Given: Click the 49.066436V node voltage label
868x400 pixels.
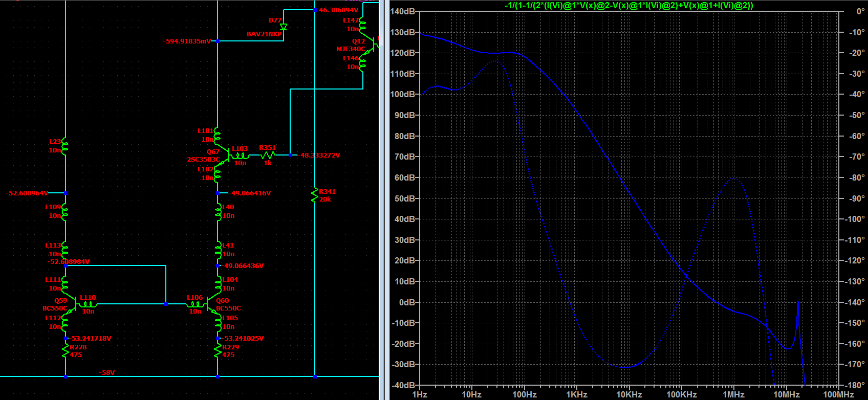Looking at the screenshot, I should coord(244,265).
